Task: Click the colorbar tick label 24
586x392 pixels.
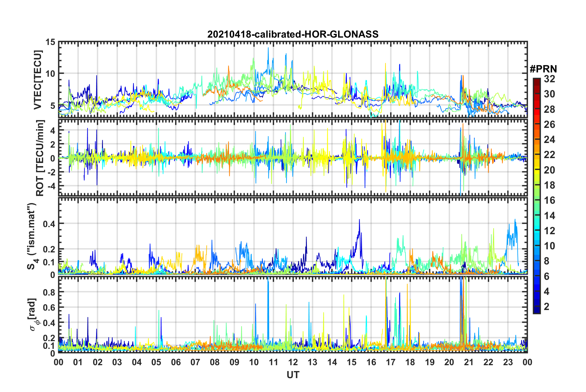Action: click(549, 140)
